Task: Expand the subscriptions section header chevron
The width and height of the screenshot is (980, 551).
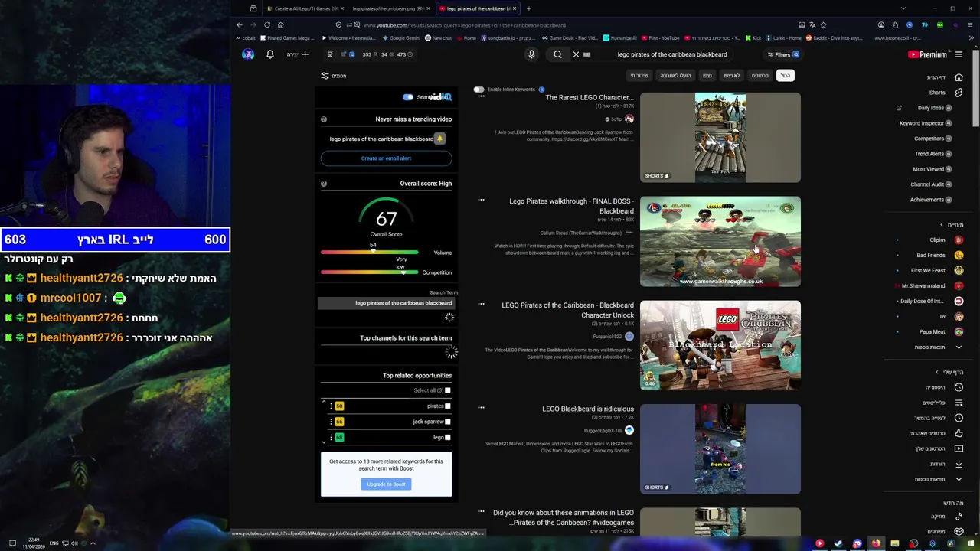Action: pyautogui.click(x=942, y=225)
